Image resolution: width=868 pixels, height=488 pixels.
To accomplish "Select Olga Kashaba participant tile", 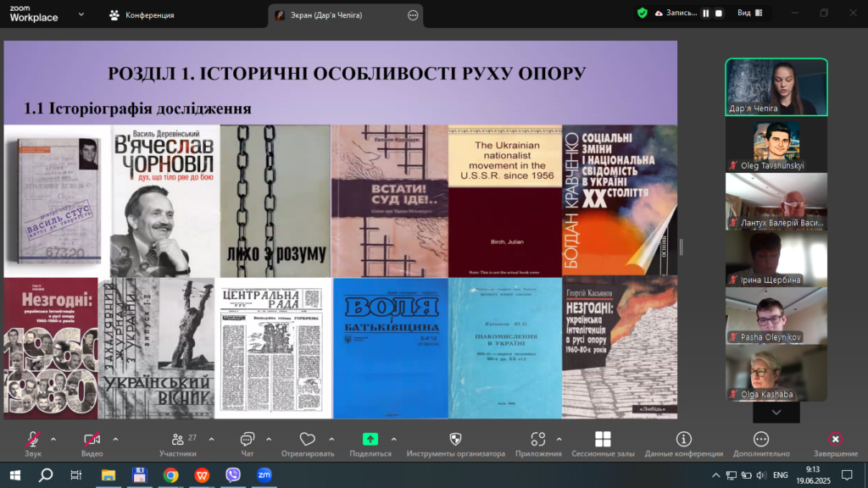I will point(776,373).
